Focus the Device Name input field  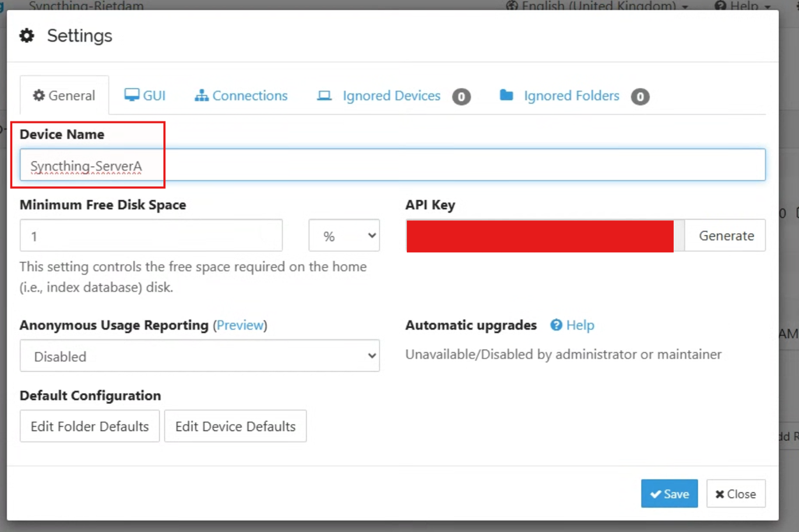pyautogui.click(x=392, y=165)
